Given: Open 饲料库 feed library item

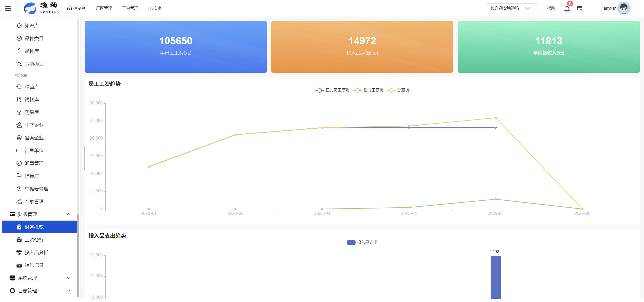Looking at the screenshot, I should (32, 100).
